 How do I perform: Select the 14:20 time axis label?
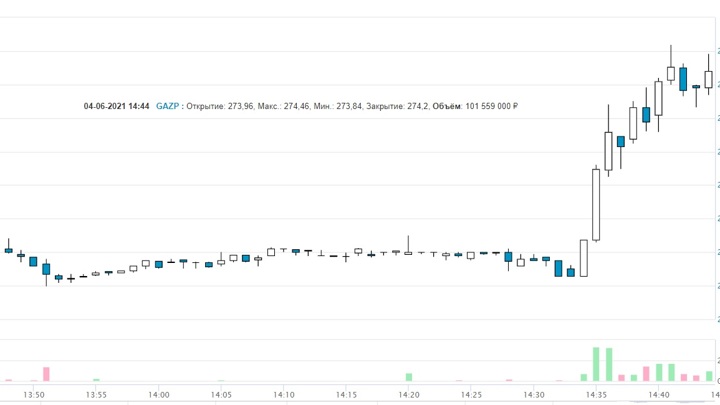(x=408, y=395)
